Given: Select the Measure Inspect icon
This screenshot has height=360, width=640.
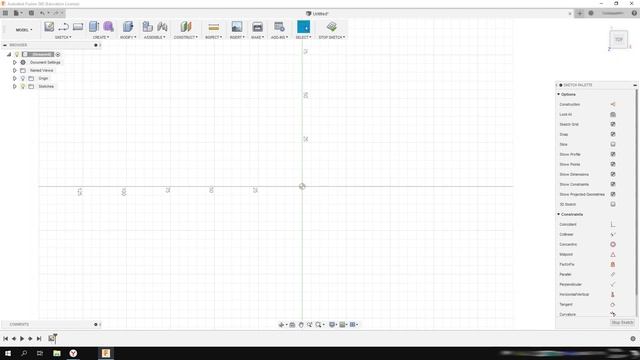Looking at the screenshot, I should 213,27.
